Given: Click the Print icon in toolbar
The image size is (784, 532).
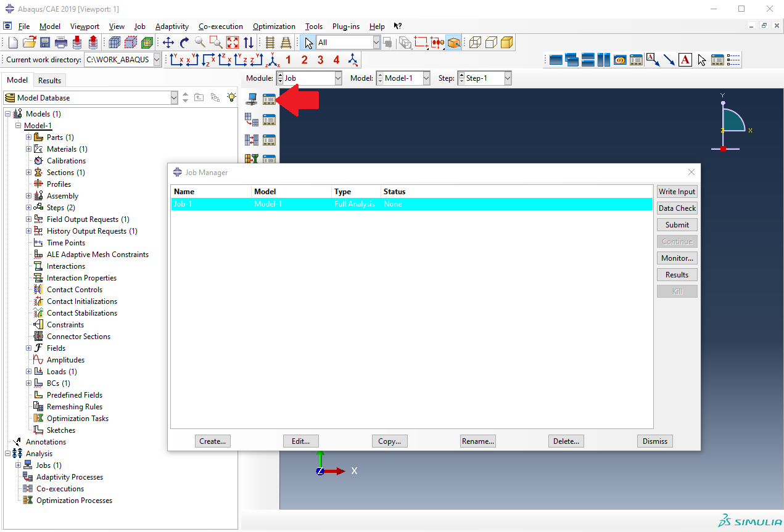Looking at the screenshot, I should 61,43.
